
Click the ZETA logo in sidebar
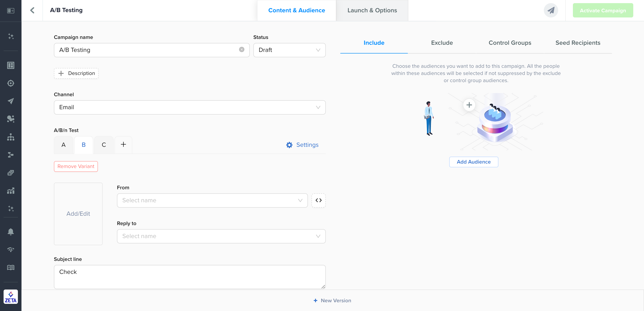coord(11,297)
